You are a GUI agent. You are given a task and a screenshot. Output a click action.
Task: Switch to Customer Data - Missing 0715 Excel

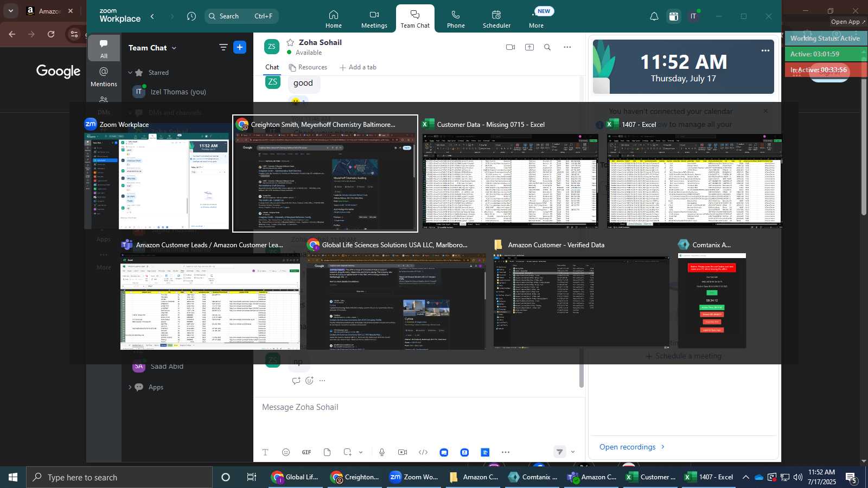tap(510, 174)
